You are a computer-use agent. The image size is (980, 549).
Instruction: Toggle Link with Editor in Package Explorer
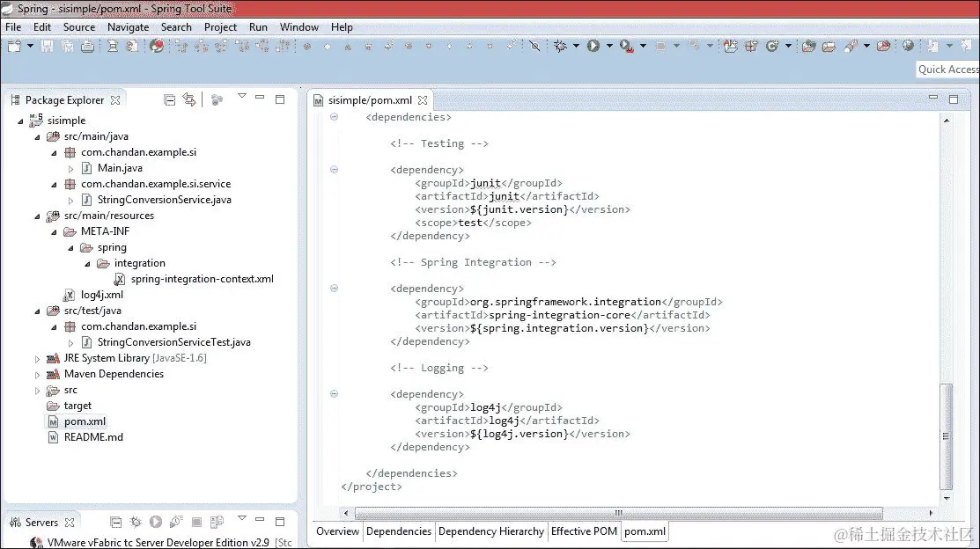coord(188,99)
